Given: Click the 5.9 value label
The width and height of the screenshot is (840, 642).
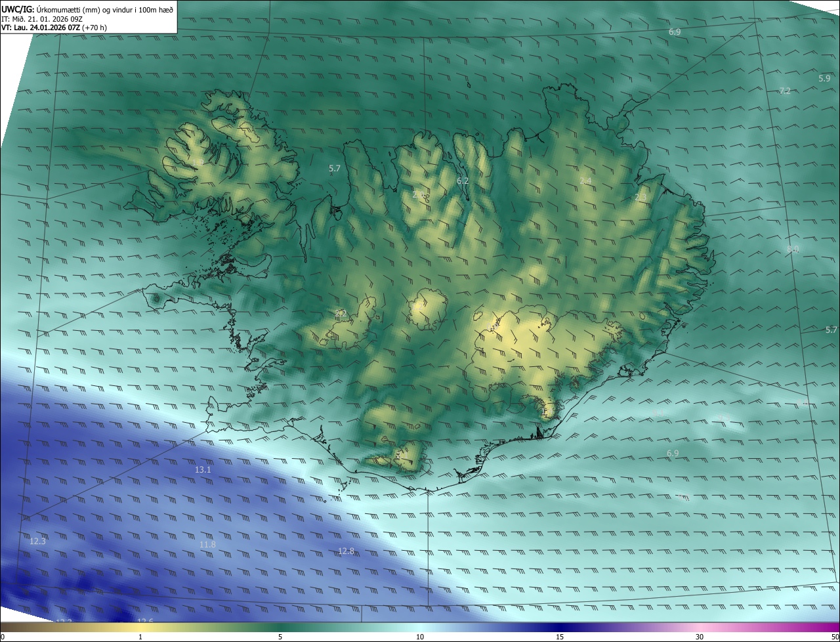Looking at the screenshot, I should (824, 78).
